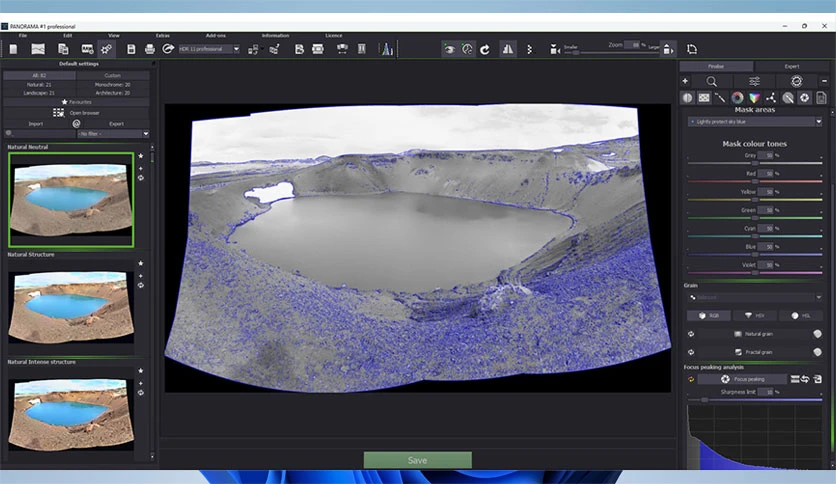Open the Edit menu
This screenshot has width=836, height=484.
click(x=68, y=36)
